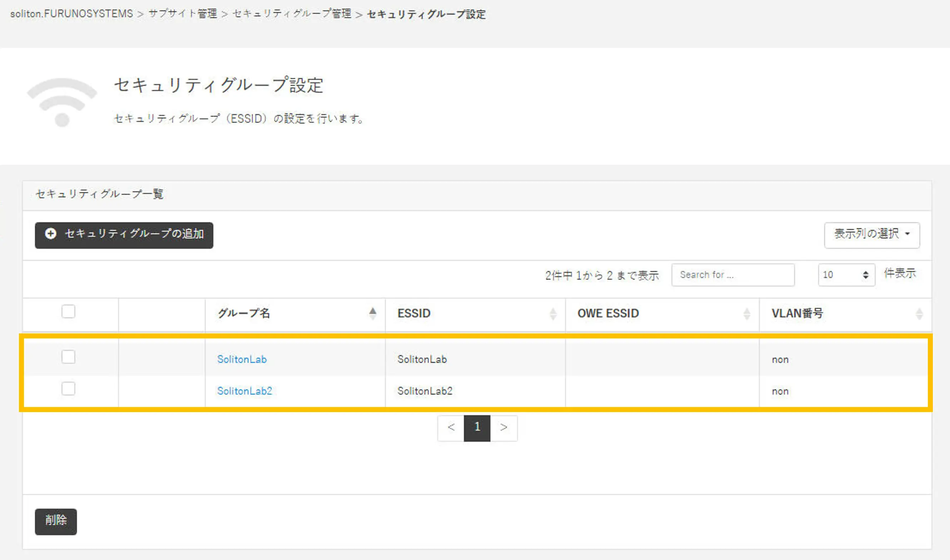Go to previous page arrow
Viewport: 950px width, 560px height.
point(451,428)
